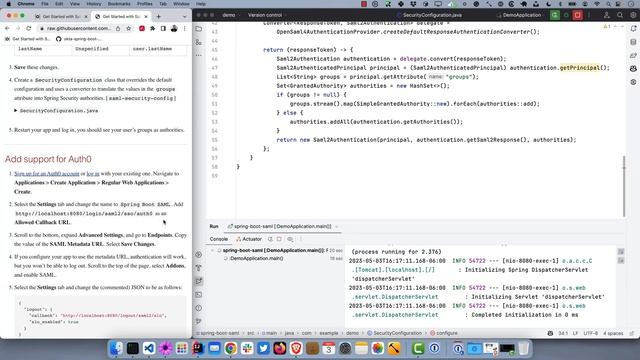Viewport: 640px width, 360px height.
Task: Open Structure tool window icon
Action: click(x=199, y=42)
